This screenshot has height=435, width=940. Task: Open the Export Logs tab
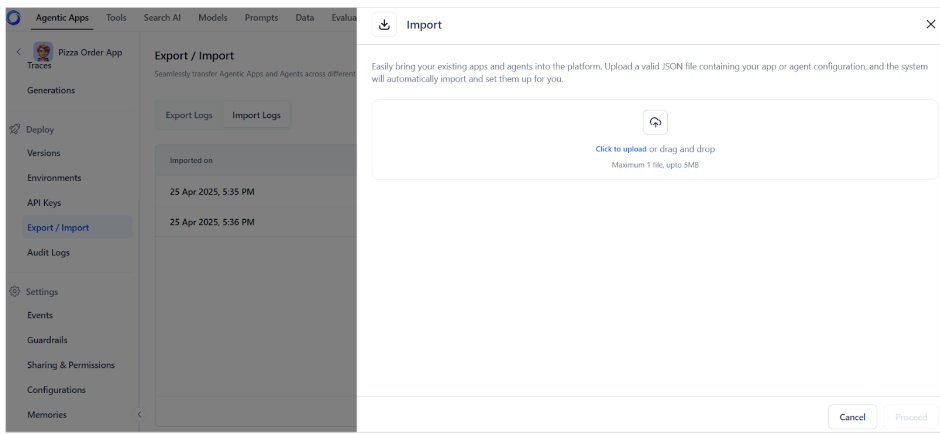click(189, 115)
